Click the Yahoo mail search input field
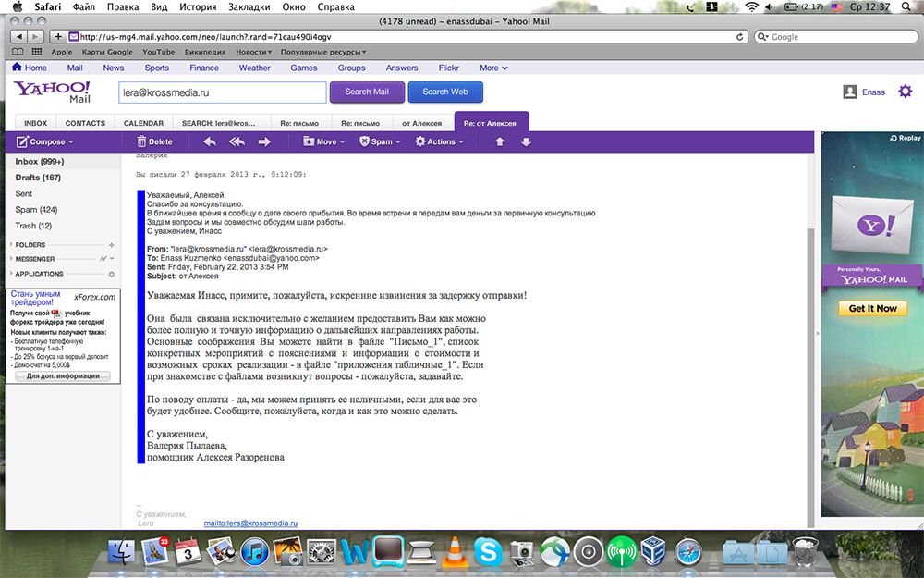The height and width of the screenshot is (578, 924). (222, 92)
